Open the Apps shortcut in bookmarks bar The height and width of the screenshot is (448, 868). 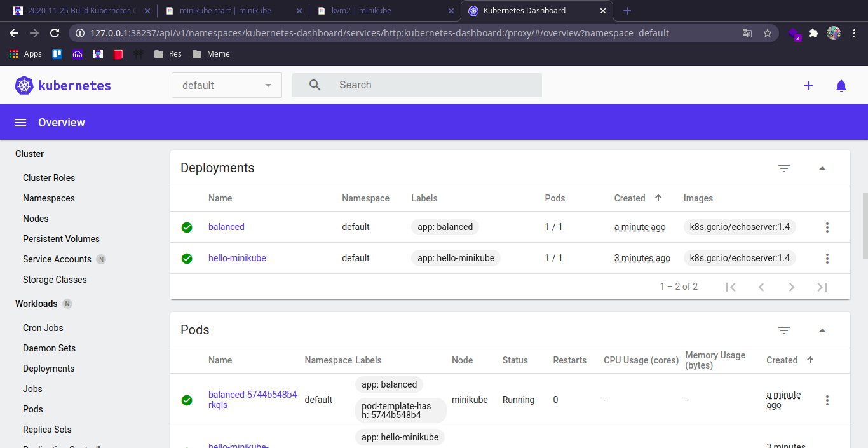(25, 54)
